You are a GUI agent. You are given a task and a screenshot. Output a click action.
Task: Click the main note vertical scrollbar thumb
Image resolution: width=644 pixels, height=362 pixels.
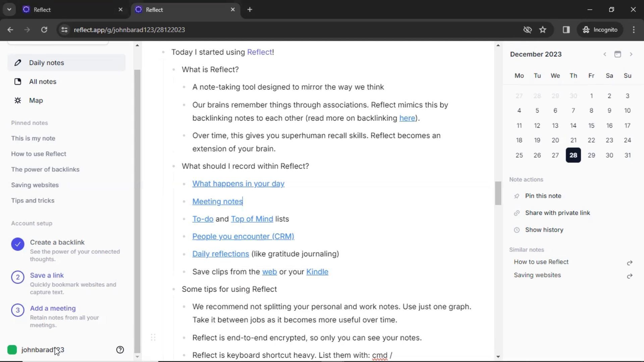pos(498,193)
